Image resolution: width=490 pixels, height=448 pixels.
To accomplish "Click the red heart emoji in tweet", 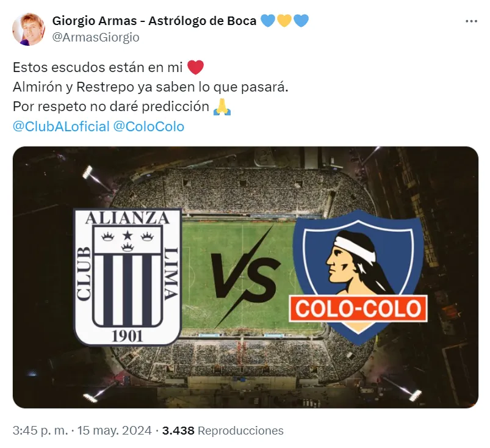I will [x=196, y=68].
